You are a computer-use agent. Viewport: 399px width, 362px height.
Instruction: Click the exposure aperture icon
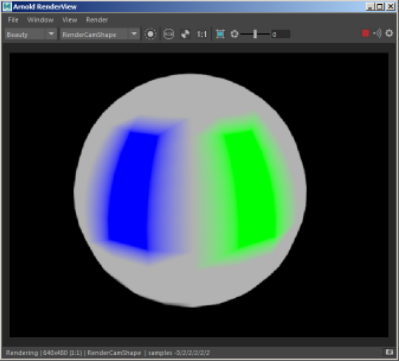pos(234,34)
